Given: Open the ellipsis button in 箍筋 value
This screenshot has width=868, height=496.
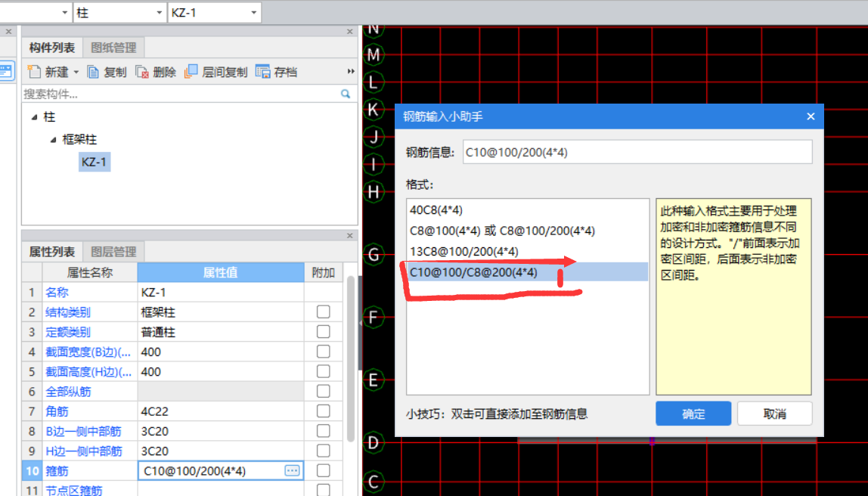Looking at the screenshot, I should [293, 470].
